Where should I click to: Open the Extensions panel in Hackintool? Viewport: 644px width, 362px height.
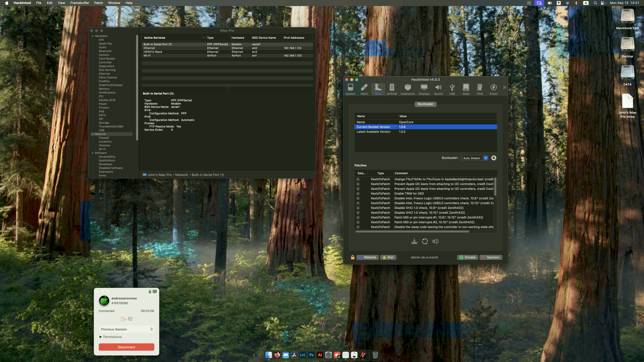pyautogui.click(x=408, y=89)
